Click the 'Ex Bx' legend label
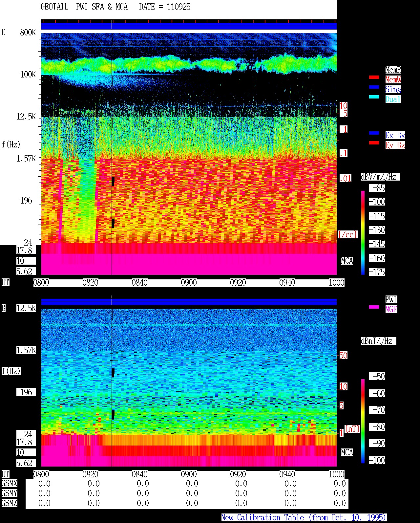This screenshot has height=523, width=420. (x=395, y=135)
